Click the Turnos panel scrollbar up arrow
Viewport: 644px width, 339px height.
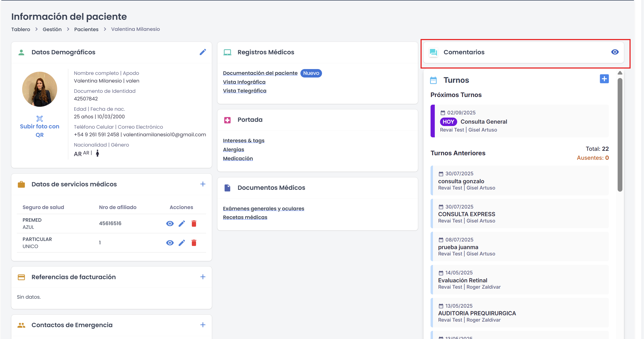pyautogui.click(x=620, y=73)
